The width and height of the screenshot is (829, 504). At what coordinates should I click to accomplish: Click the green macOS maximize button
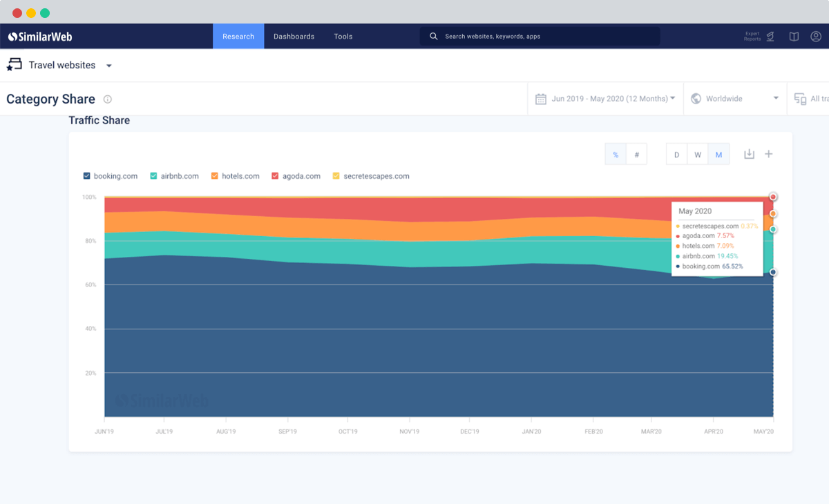(45, 13)
